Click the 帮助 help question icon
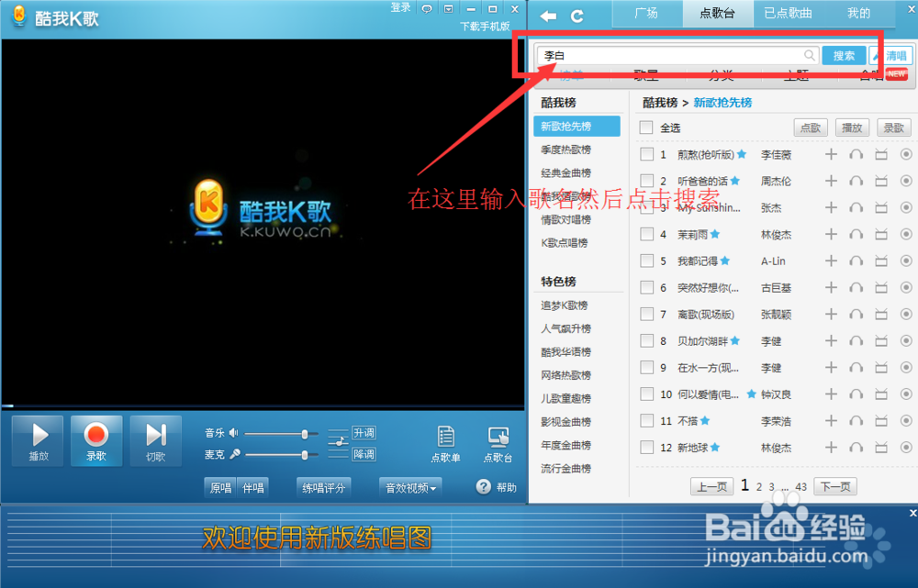The width and height of the screenshot is (918, 588). pyautogui.click(x=484, y=487)
